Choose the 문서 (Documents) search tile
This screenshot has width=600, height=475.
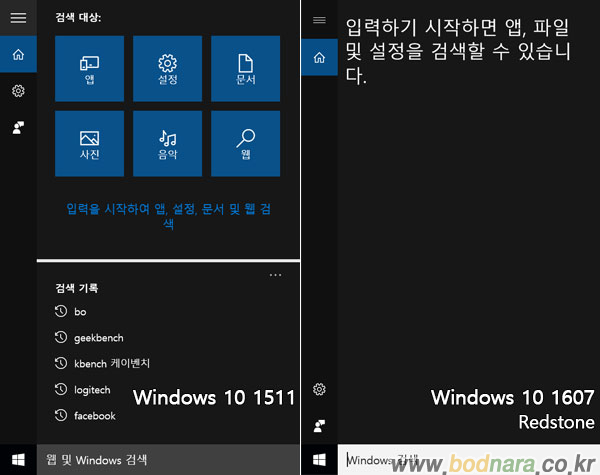pos(245,68)
